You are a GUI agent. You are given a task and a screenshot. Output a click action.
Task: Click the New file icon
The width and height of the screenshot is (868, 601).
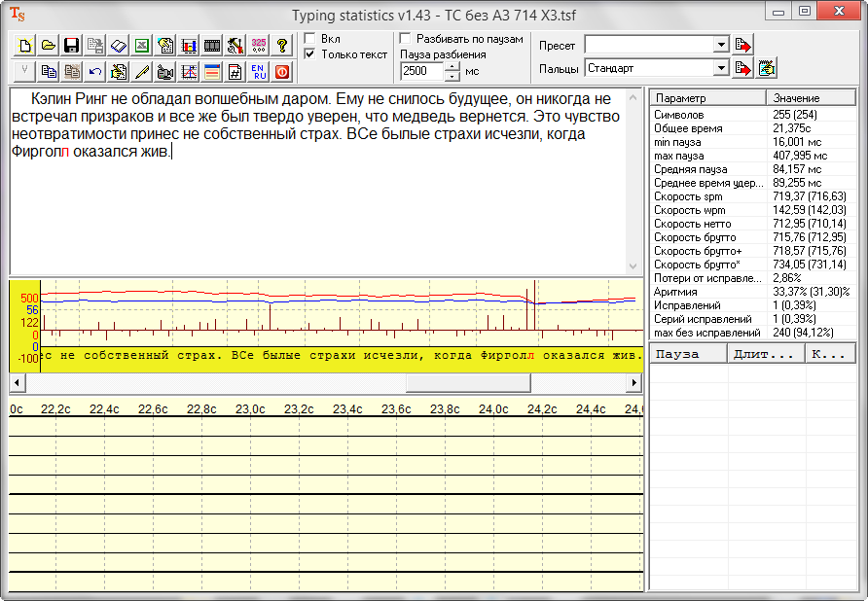(24, 46)
